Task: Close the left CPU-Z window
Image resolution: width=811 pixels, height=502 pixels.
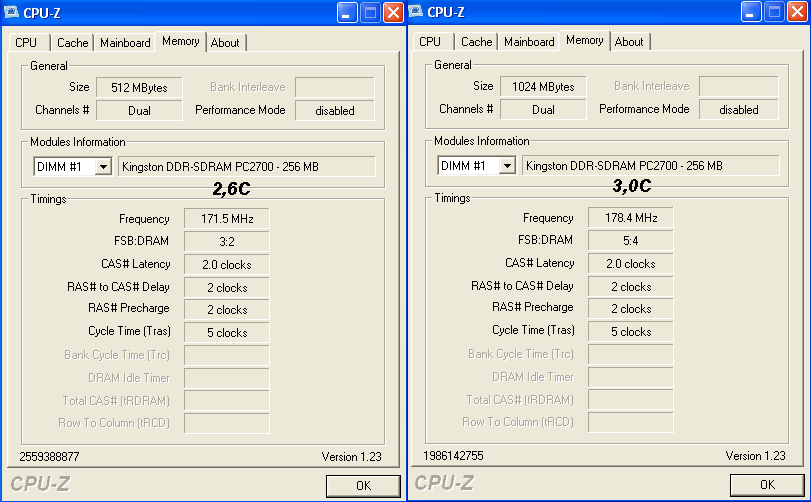Action: pos(393,13)
